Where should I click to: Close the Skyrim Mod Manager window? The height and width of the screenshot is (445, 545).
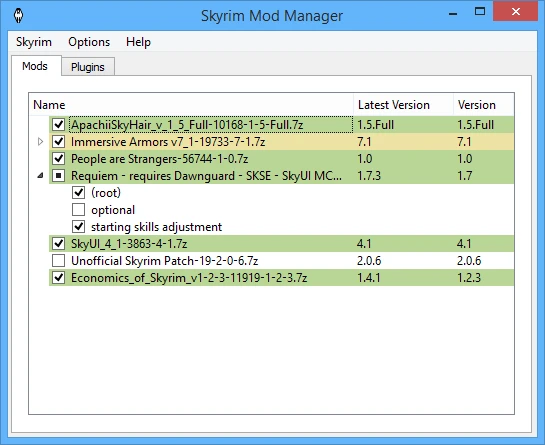click(x=516, y=11)
